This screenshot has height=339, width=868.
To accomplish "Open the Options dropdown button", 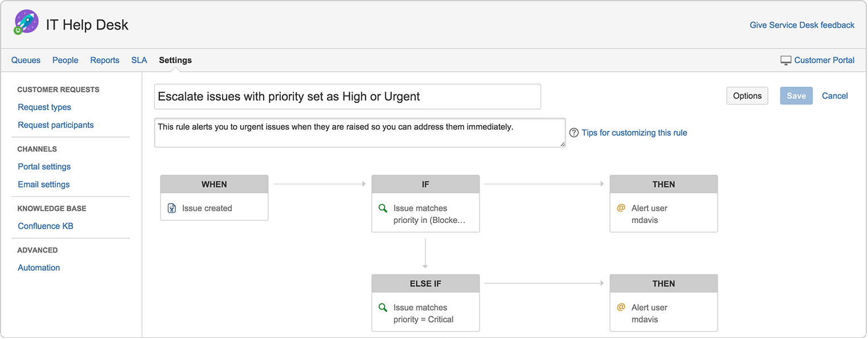I will 747,96.
